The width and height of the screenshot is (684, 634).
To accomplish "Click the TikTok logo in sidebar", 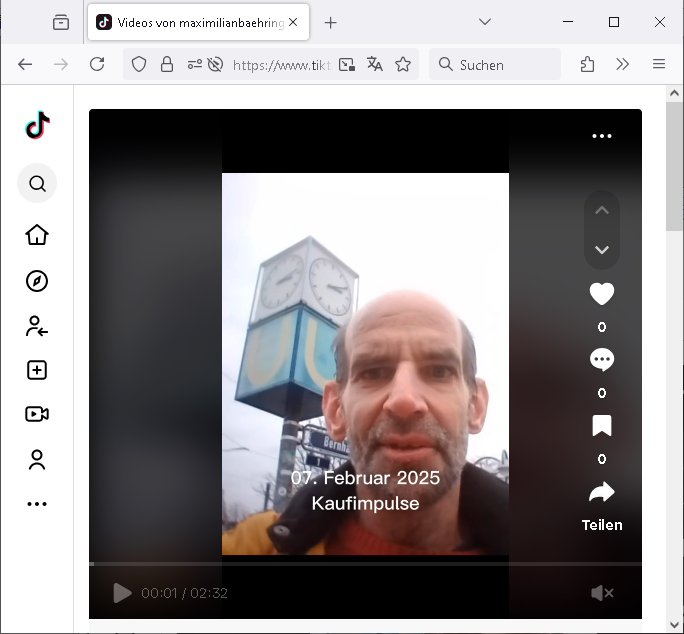I will tap(37, 125).
